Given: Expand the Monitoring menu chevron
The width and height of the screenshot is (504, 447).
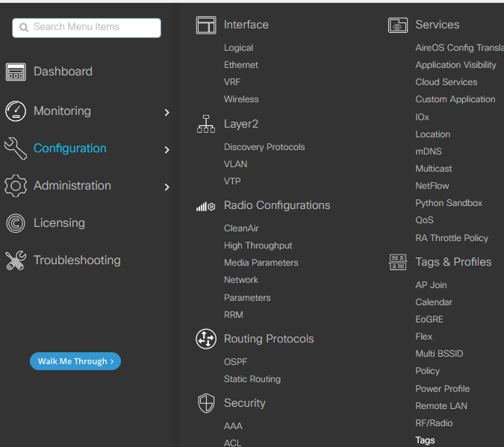Looking at the screenshot, I should 167,113.
